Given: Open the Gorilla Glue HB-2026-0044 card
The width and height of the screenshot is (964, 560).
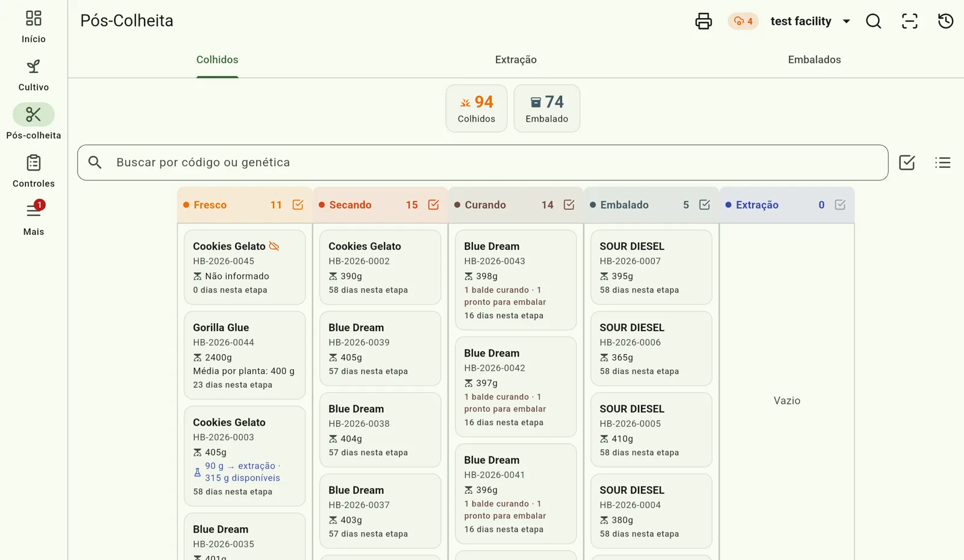Looking at the screenshot, I should pyautogui.click(x=245, y=355).
